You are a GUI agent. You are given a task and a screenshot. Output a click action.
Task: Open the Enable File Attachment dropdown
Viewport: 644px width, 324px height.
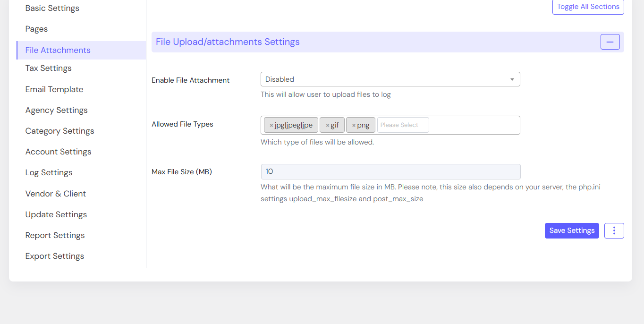pos(390,79)
